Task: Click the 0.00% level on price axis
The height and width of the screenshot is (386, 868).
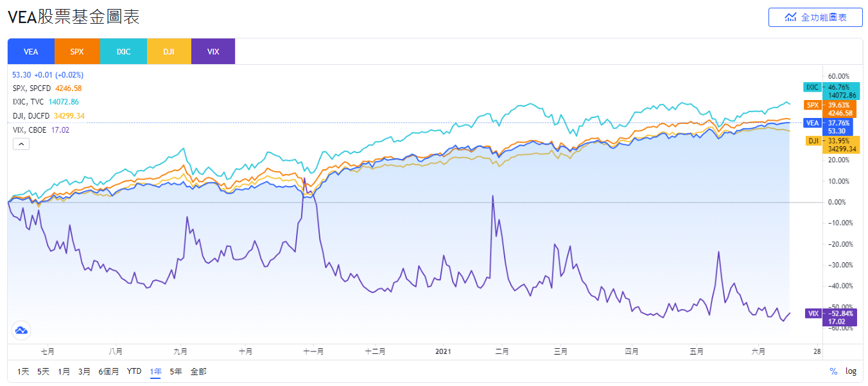Action: click(x=837, y=202)
